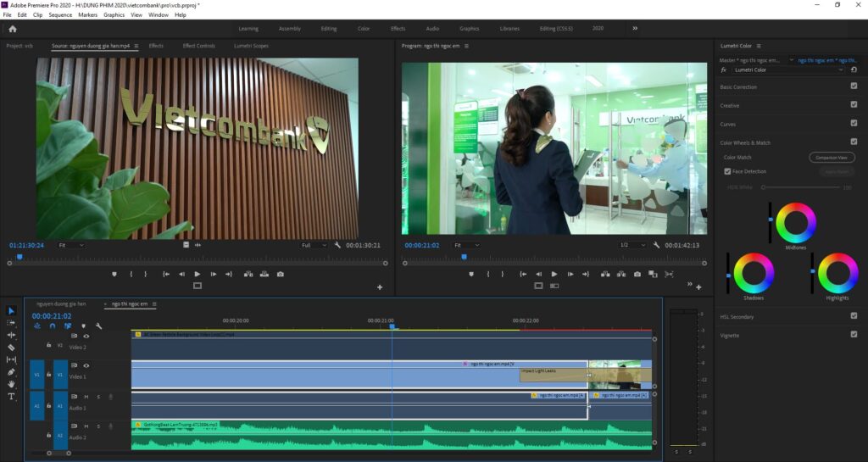Click the Highlights color wheel

(x=837, y=273)
